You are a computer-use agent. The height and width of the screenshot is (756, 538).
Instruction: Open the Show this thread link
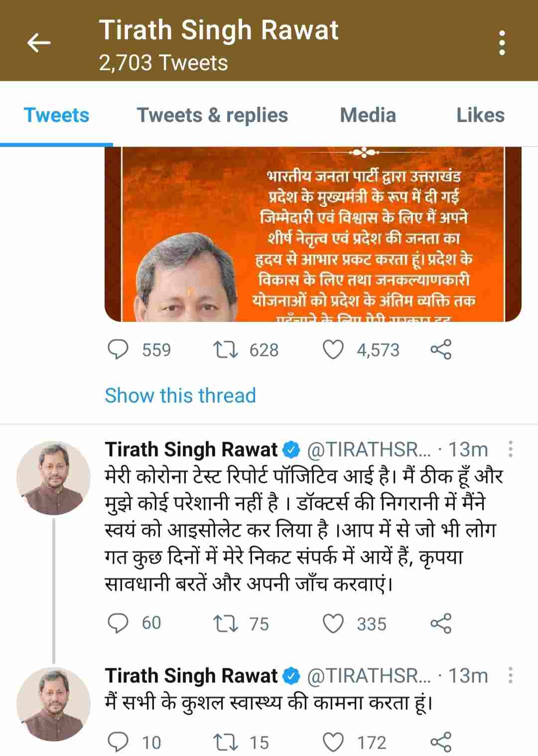[x=180, y=396]
